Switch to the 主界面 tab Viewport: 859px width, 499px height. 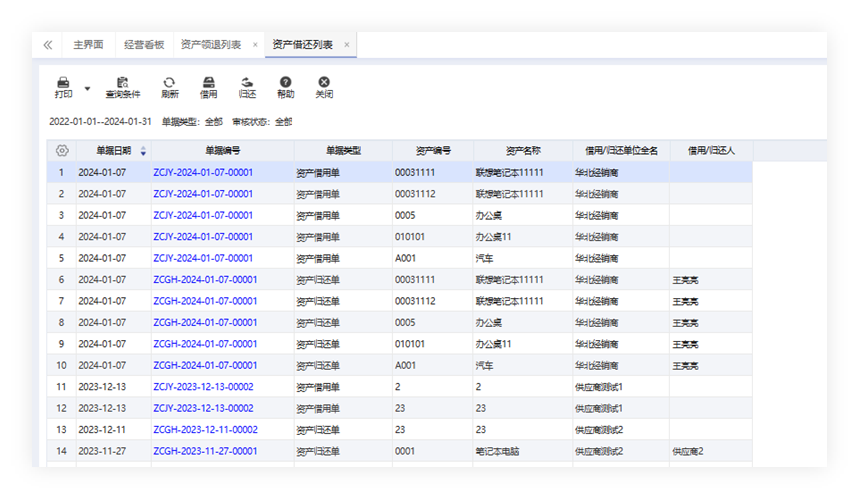(x=89, y=45)
